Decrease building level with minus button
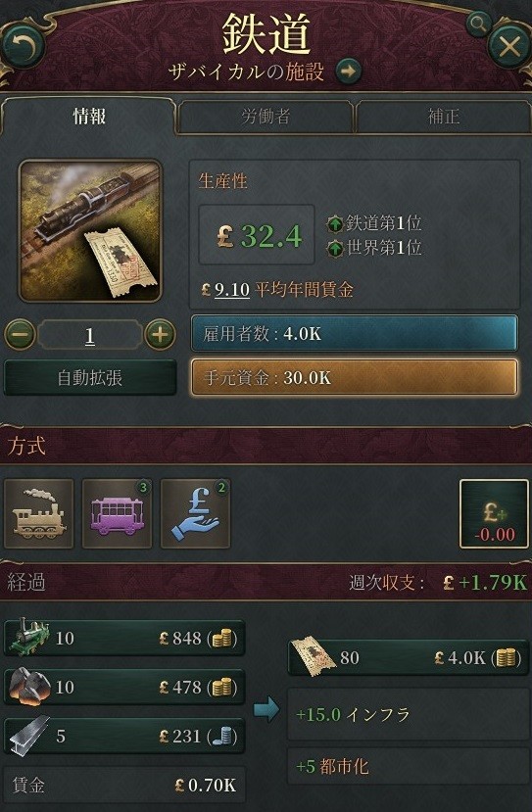532x812 pixels. [21, 335]
